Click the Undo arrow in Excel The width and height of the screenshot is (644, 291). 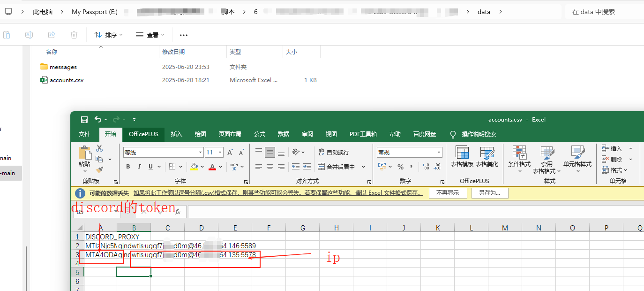point(98,120)
